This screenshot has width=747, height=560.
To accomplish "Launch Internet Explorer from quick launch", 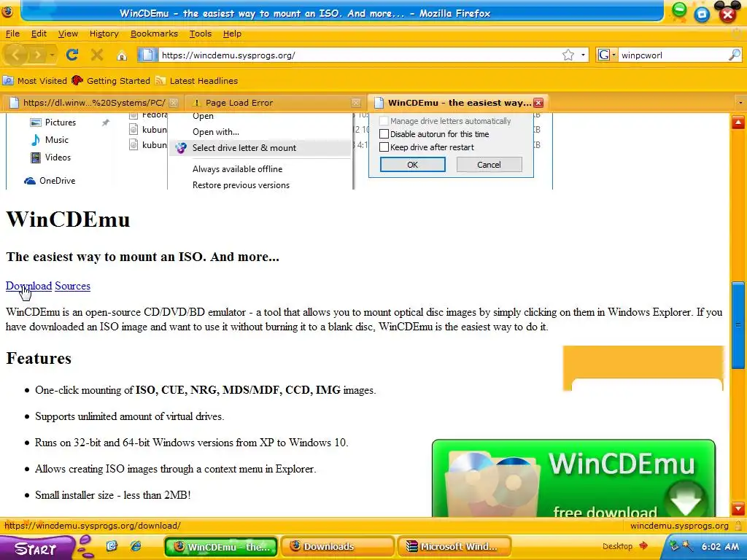I will 136,546.
